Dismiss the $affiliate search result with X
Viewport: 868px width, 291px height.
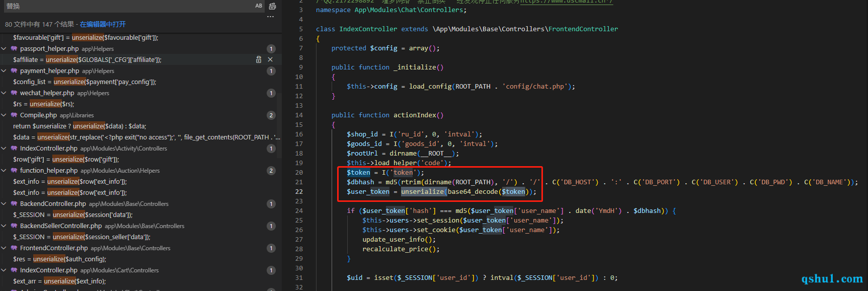coord(270,59)
